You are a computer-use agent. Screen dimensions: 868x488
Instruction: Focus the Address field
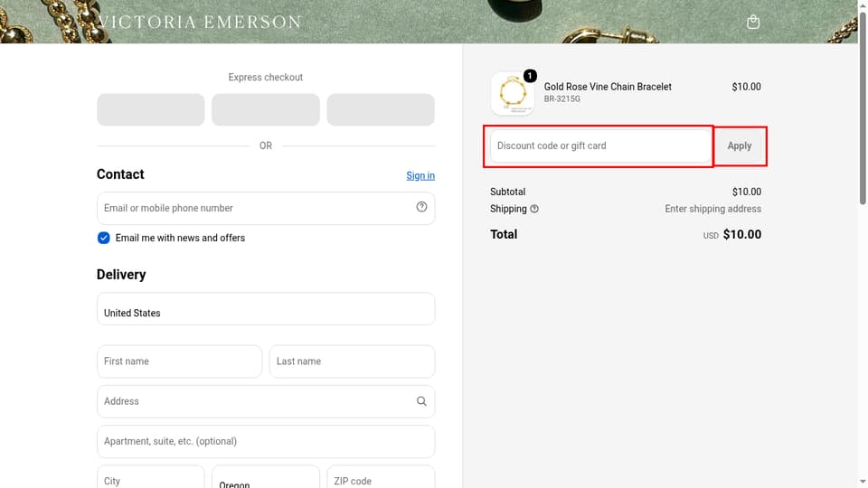(x=266, y=401)
